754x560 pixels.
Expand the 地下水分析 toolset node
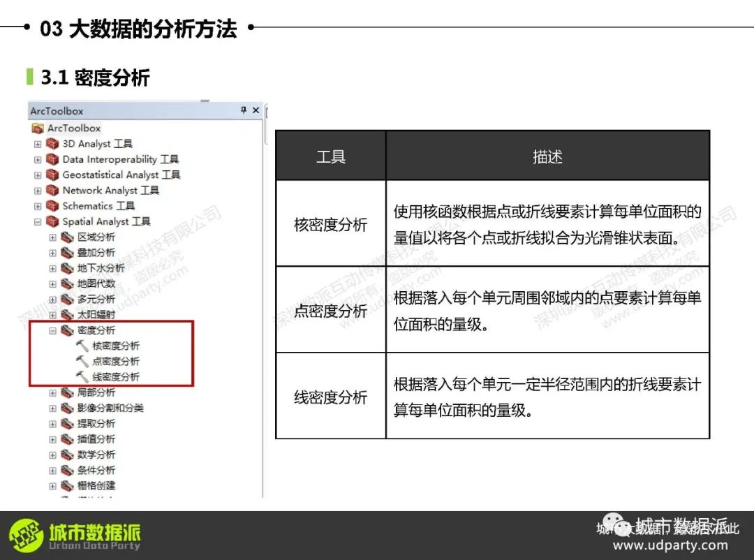53,268
